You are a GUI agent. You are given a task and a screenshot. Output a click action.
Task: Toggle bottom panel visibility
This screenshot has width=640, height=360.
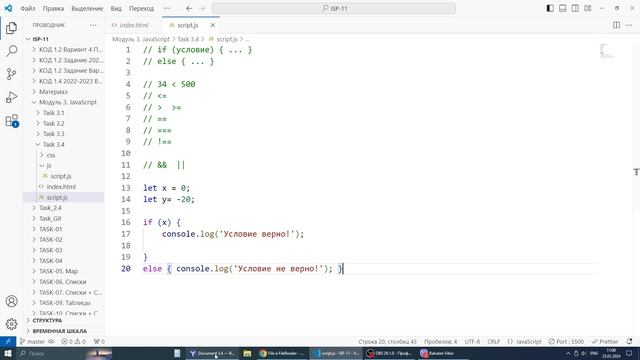(x=562, y=8)
